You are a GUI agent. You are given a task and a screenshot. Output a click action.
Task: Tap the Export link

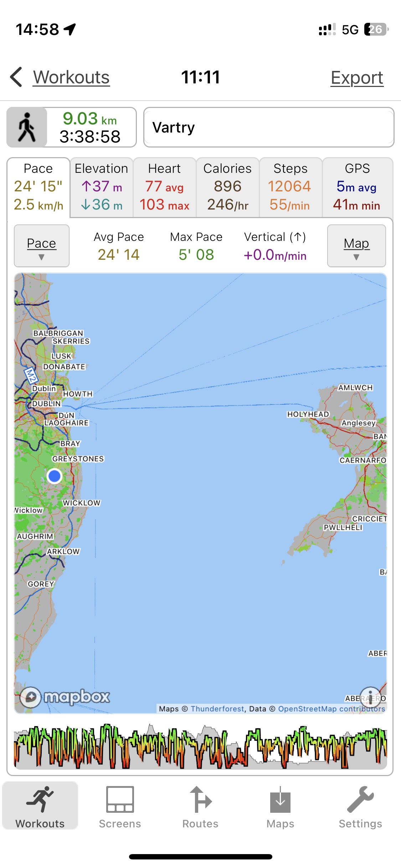pos(357,78)
